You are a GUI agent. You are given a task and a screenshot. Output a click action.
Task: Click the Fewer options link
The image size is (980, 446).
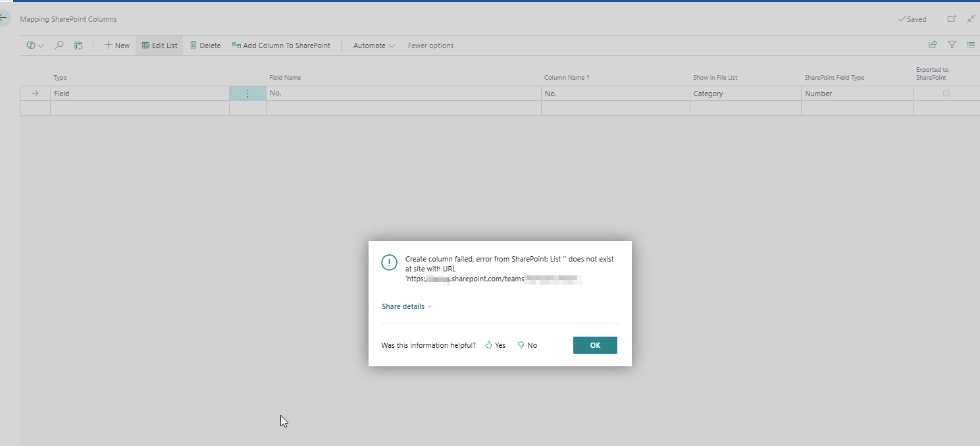430,45
